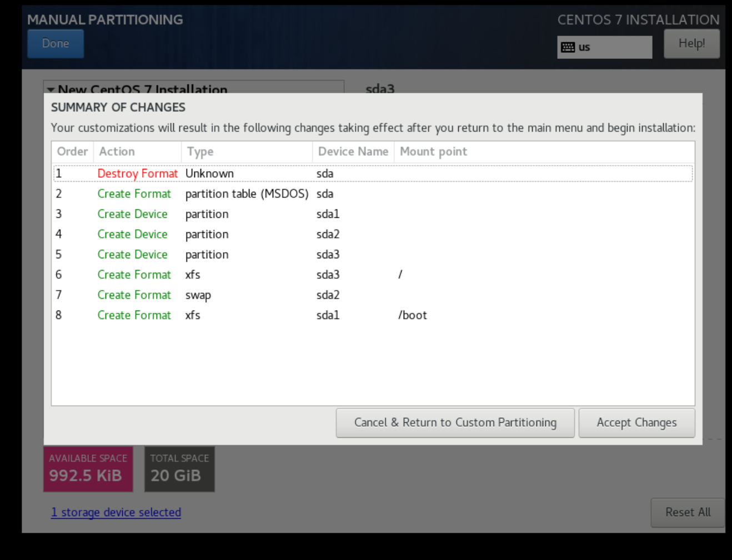732x560 pixels.
Task: Collapse the New CentOS 7 Installation section
Action: (51, 89)
